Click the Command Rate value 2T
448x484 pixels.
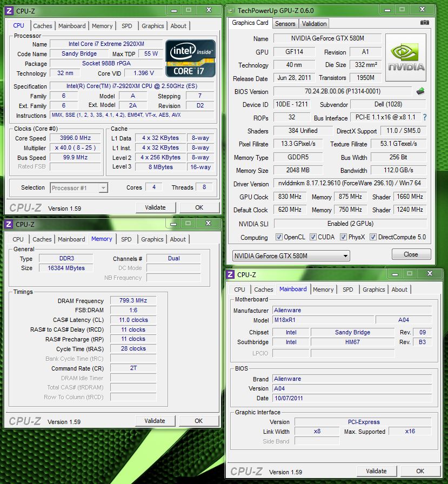(x=133, y=368)
